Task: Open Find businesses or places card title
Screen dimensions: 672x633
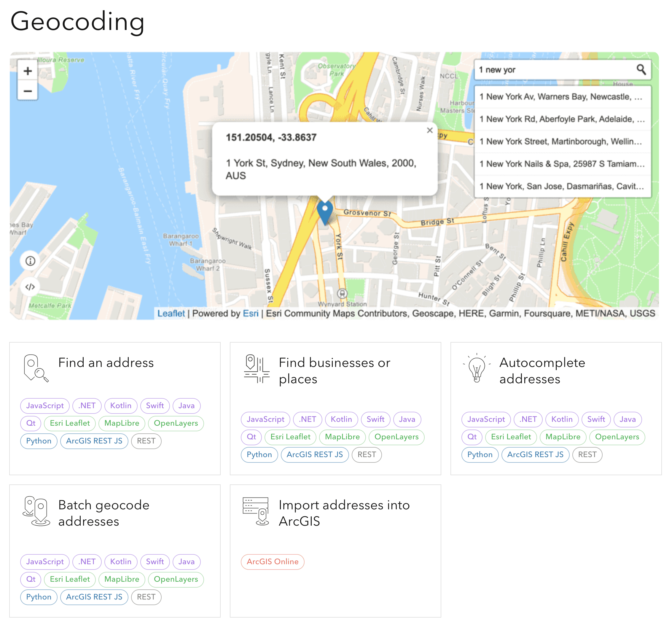Action: click(334, 370)
